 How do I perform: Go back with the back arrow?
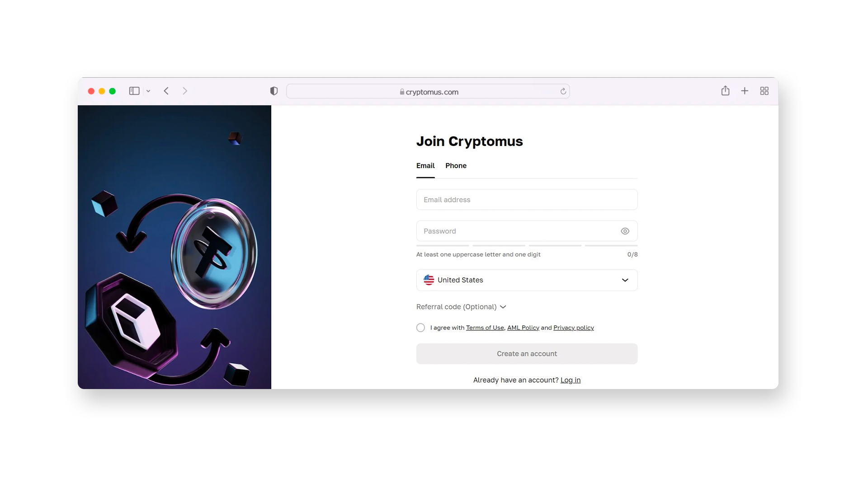[166, 91]
